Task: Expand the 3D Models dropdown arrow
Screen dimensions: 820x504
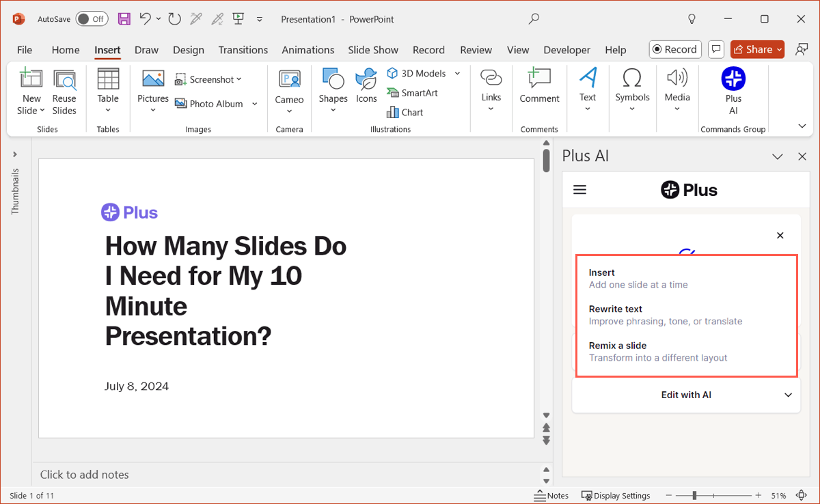Action: pos(457,73)
